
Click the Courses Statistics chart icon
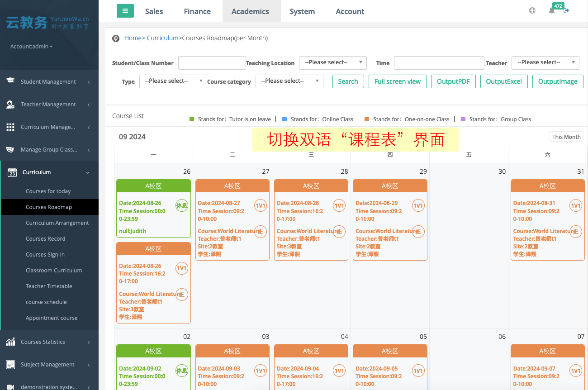tap(10, 342)
